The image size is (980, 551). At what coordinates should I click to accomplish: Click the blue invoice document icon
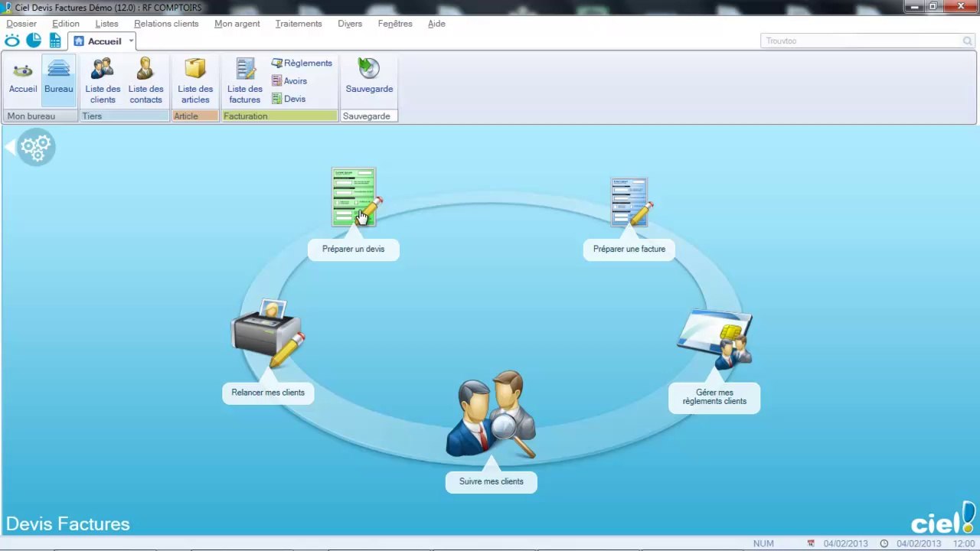coord(631,203)
